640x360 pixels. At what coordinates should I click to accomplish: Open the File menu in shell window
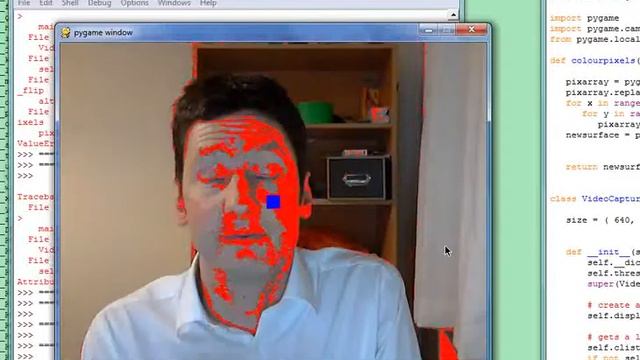coord(24,3)
